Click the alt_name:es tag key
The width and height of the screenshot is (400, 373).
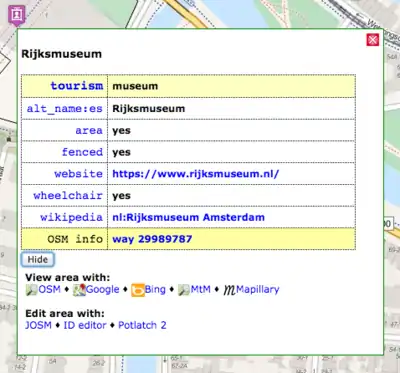pyautogui.click(x=65, y=109)
